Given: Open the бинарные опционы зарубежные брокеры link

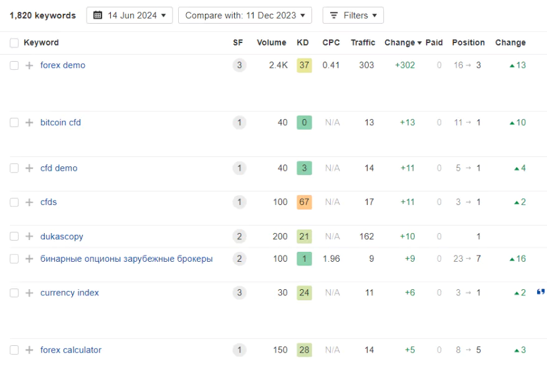Looking at the screenshot, I should tap(126, 259).
